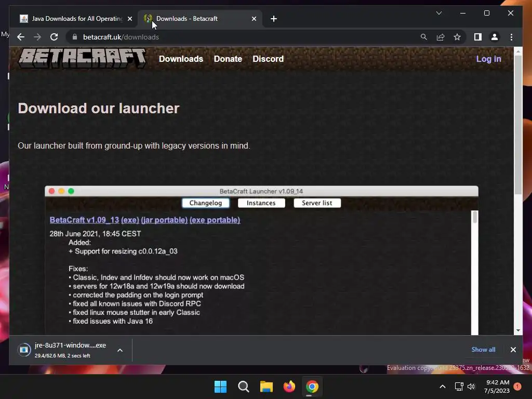Open the tab search chevron
The width and height of the screenshot is (532, 399).
pos(438,13)
